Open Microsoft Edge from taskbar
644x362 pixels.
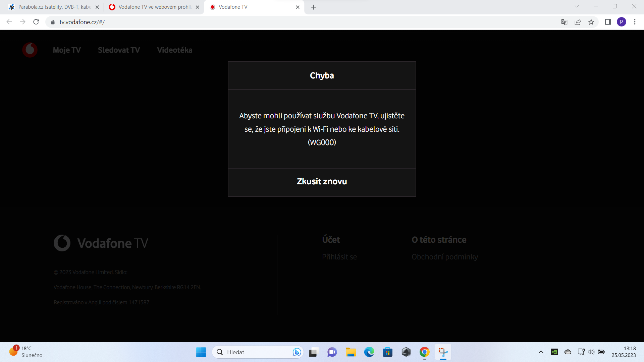[369, 352]
